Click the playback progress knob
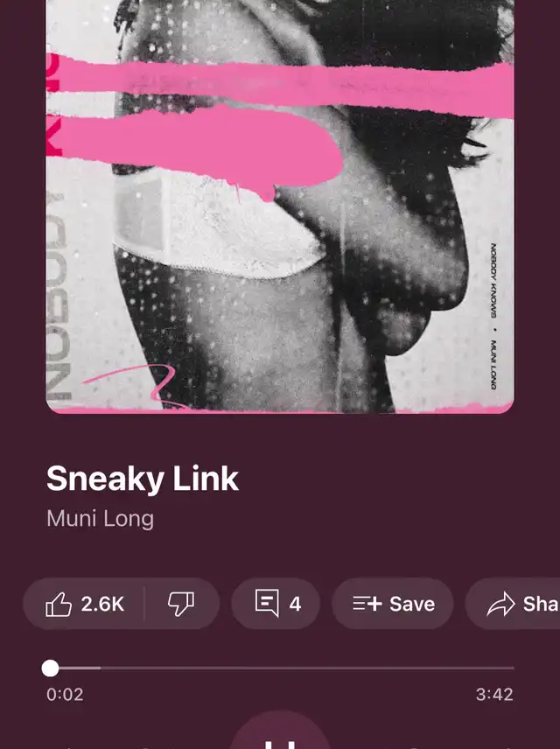Viewport: 560px width, 749px height. [50, 668]
